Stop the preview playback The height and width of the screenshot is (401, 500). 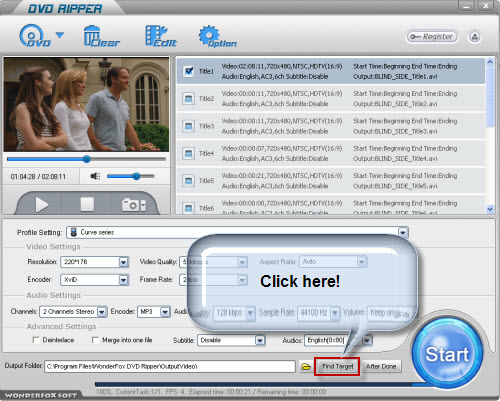(87, 204)
